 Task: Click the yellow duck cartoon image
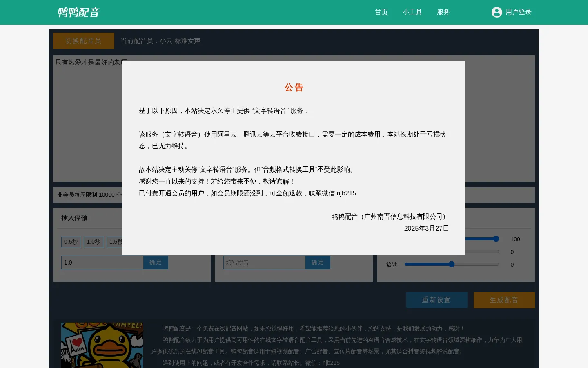[x=102, y=345]
